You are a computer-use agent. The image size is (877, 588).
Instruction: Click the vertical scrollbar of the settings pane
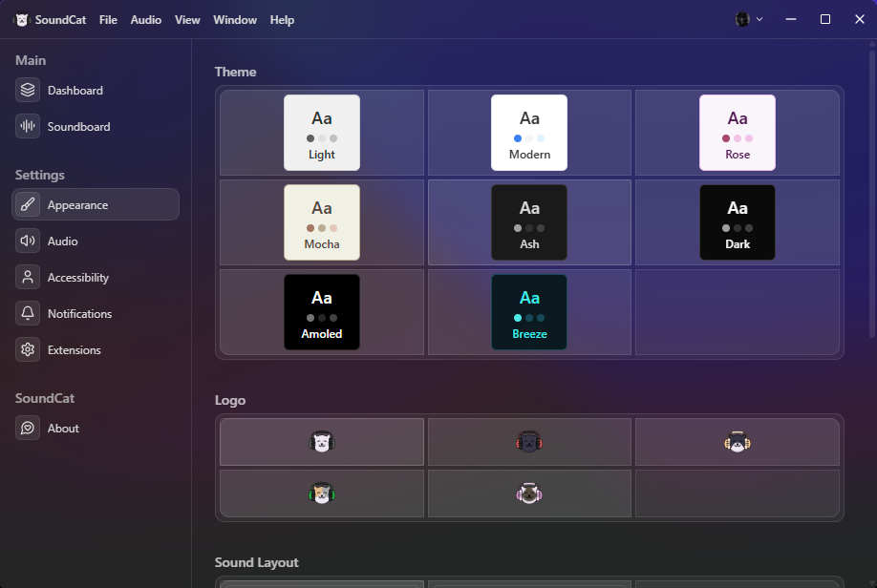pyautogui.click(x=872, y=194)
